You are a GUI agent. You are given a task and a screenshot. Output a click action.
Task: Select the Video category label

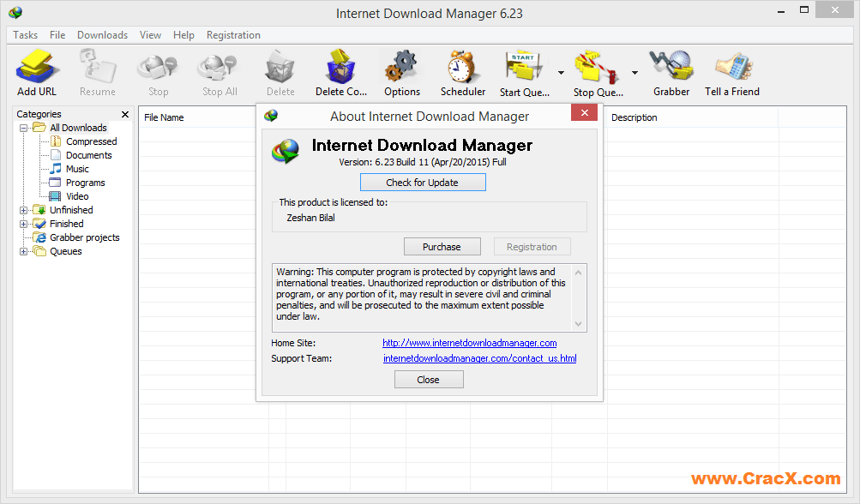(77, 196)
